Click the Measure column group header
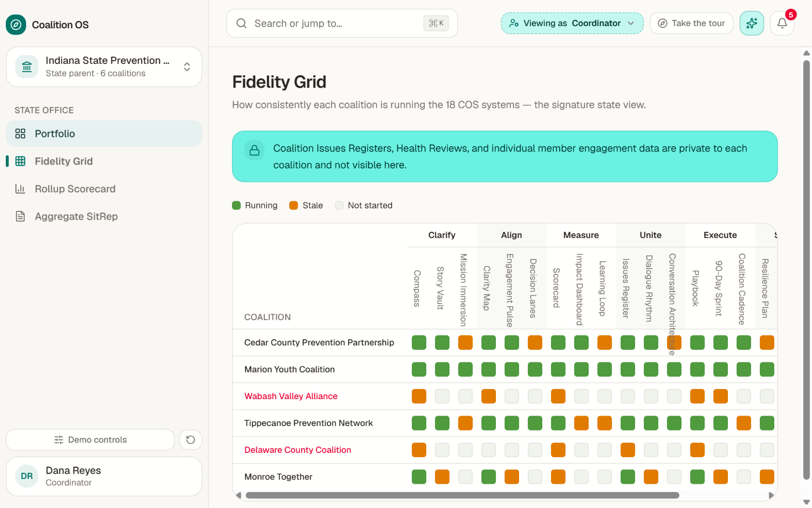The image size is (812, 508). click(x=581, y=235)
